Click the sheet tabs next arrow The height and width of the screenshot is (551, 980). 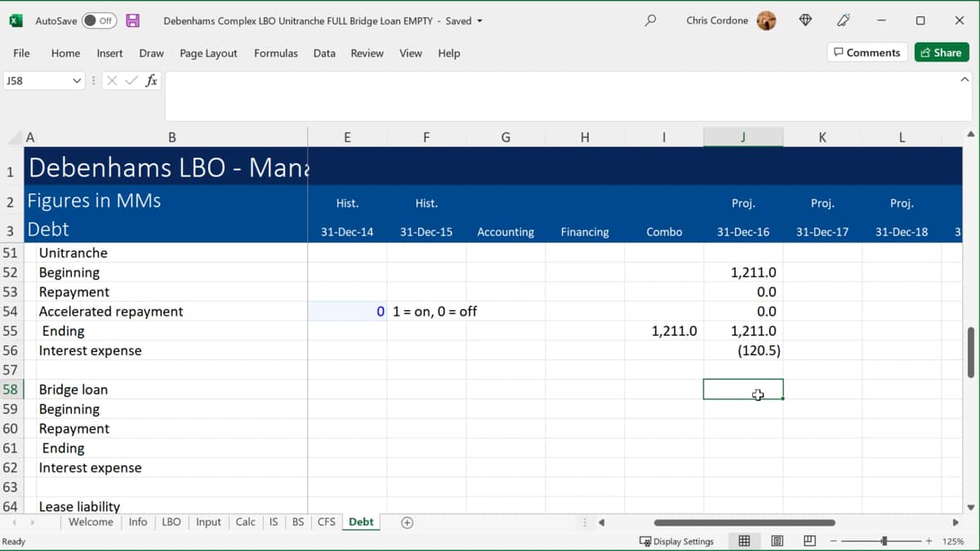tap(33, 522)
